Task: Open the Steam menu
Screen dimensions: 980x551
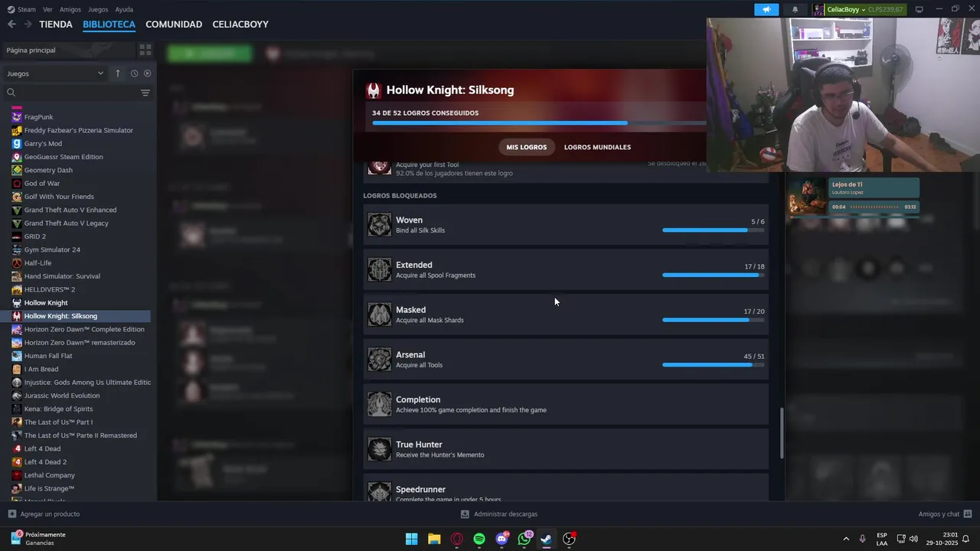Action: [21, 9]
